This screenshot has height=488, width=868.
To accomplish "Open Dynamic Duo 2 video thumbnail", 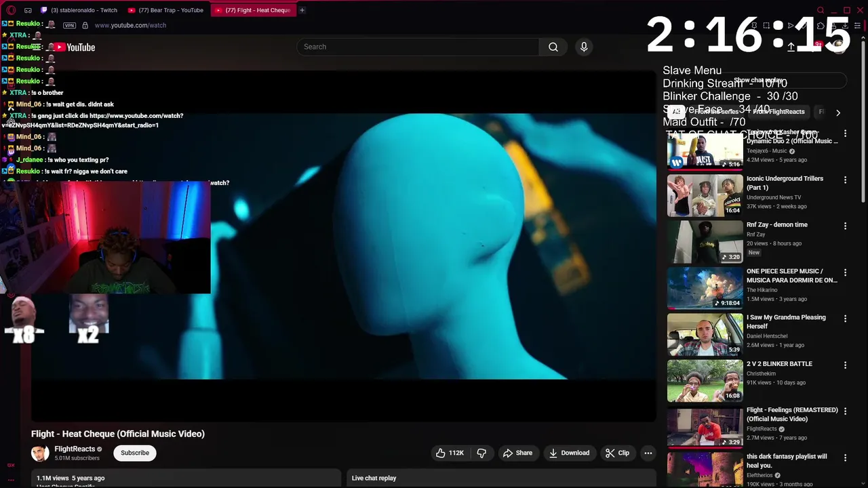I will tap(705, 150).
